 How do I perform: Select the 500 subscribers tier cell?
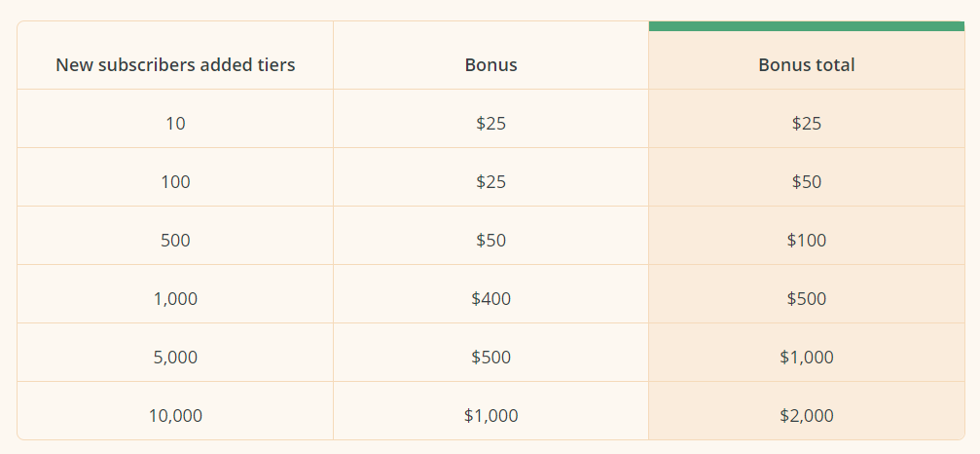click(175, 241)
